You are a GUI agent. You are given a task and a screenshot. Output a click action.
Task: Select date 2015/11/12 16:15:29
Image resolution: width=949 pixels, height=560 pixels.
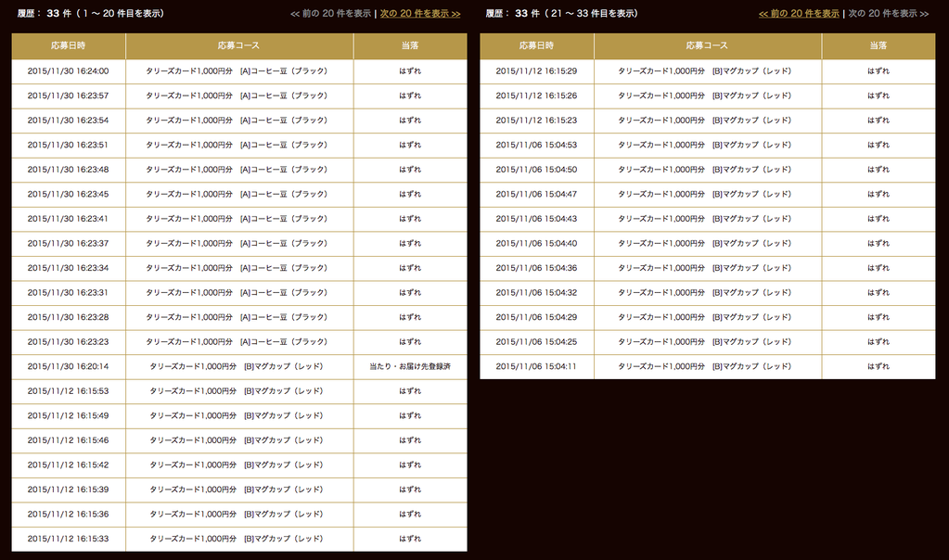tap(537, 71)
